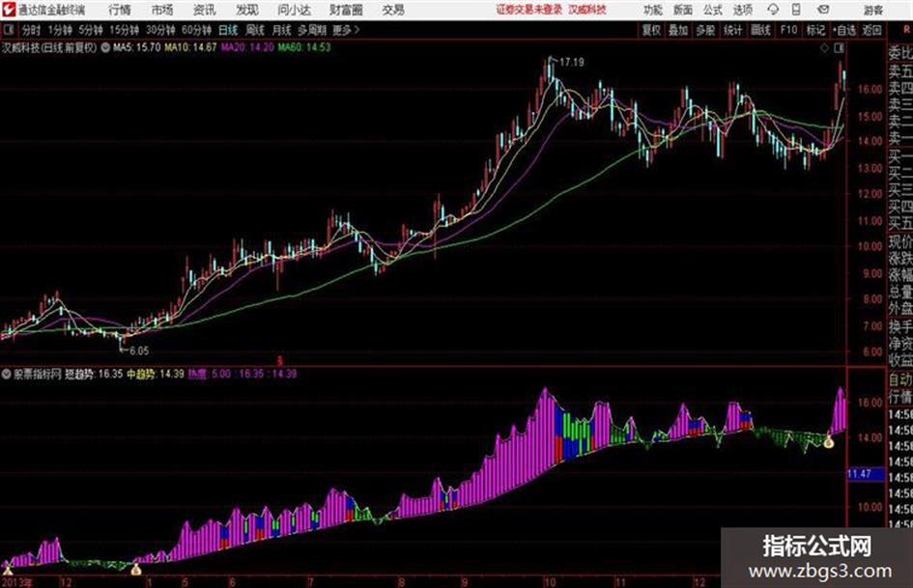913x588 pixels.
Task: Click the 统计 statistics toolbar button
Action: pyautogui.click(x=732, y=30)
